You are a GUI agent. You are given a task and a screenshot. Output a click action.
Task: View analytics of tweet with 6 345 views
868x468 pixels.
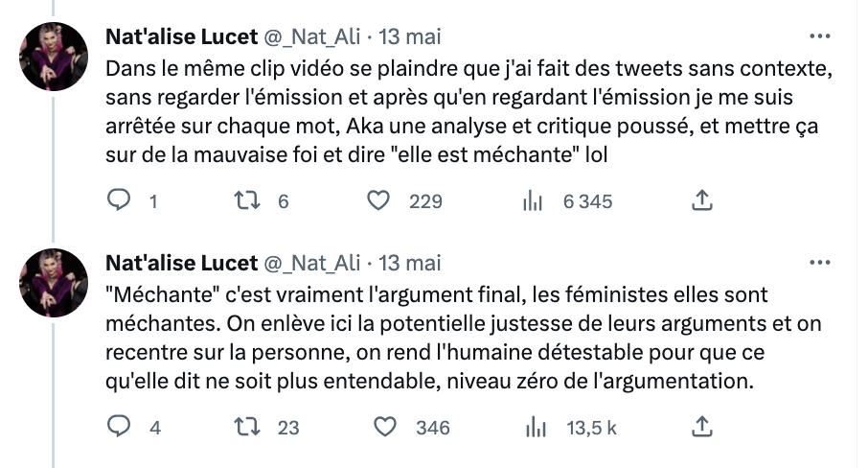click(x=533, y=201)
